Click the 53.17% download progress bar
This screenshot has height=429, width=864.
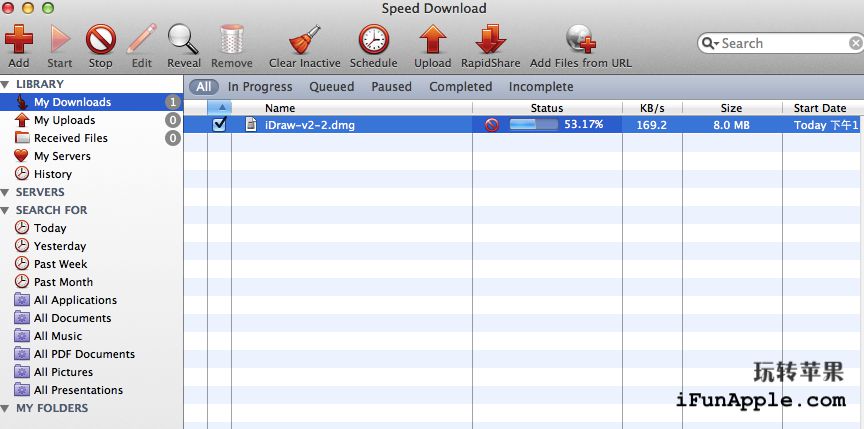pyautogui.click(x=533, y=124)
